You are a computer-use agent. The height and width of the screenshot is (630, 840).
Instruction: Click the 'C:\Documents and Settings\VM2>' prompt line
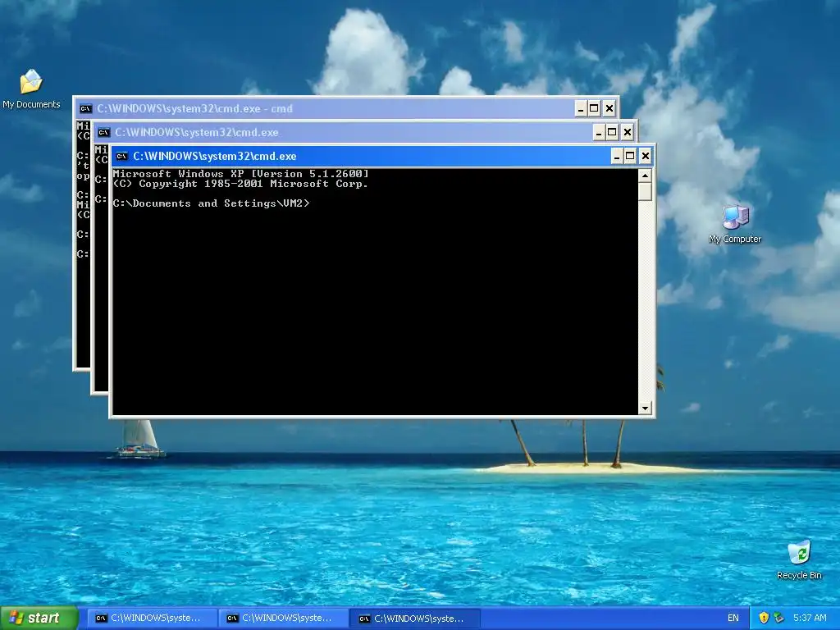[x=211, y=203]
